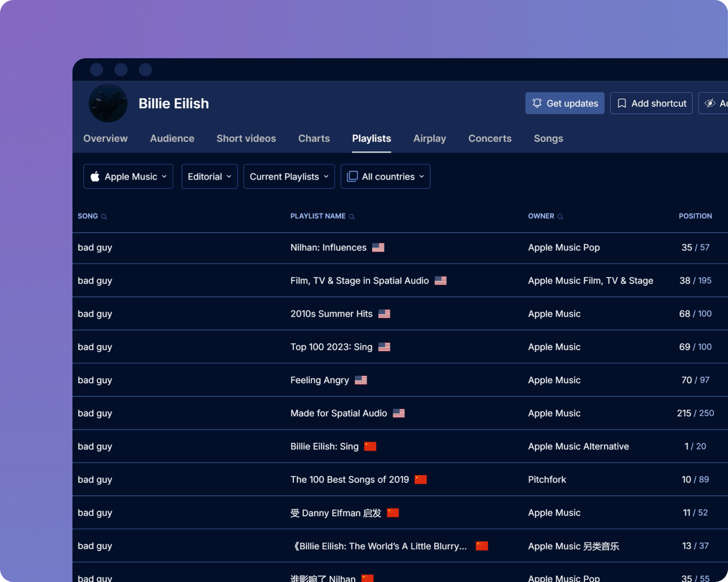Viewport: 728px width, 582px height.
Task: Open The 100 Best Songs of 2019 playlist
Action: coord(349,479)
